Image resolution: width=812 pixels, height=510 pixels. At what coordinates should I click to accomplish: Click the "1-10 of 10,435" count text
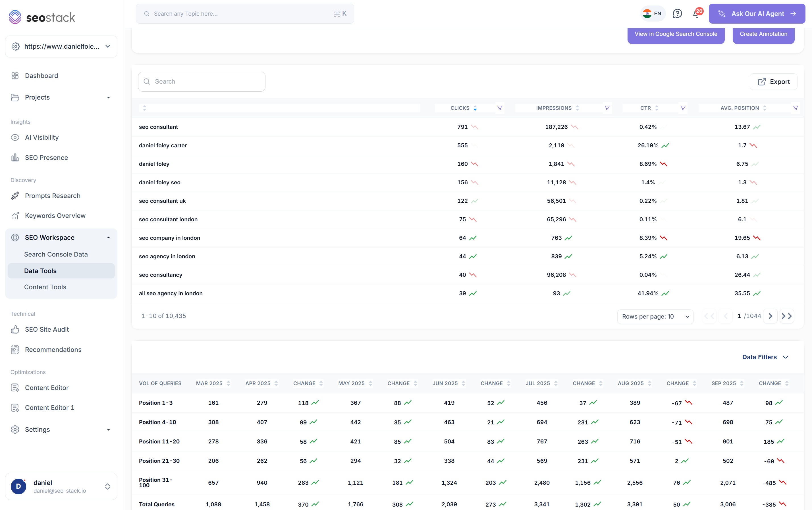tap(163, 316)
